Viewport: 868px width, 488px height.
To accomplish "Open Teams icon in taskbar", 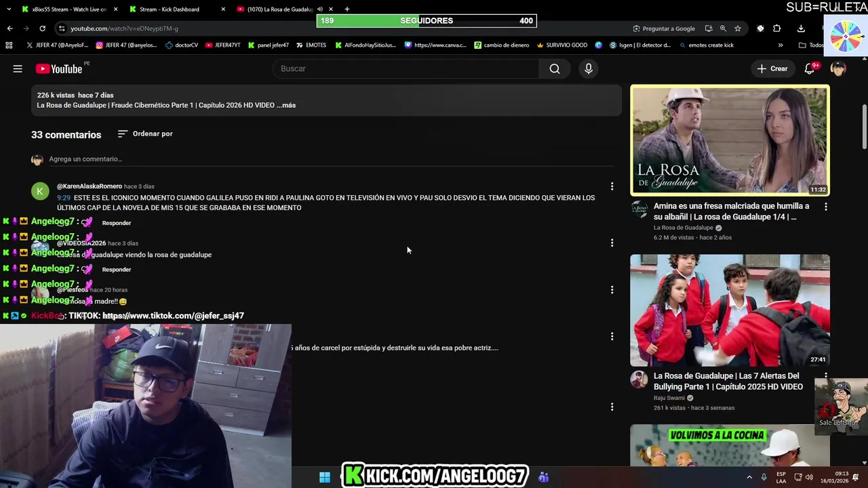I will [x=543, y=478].
